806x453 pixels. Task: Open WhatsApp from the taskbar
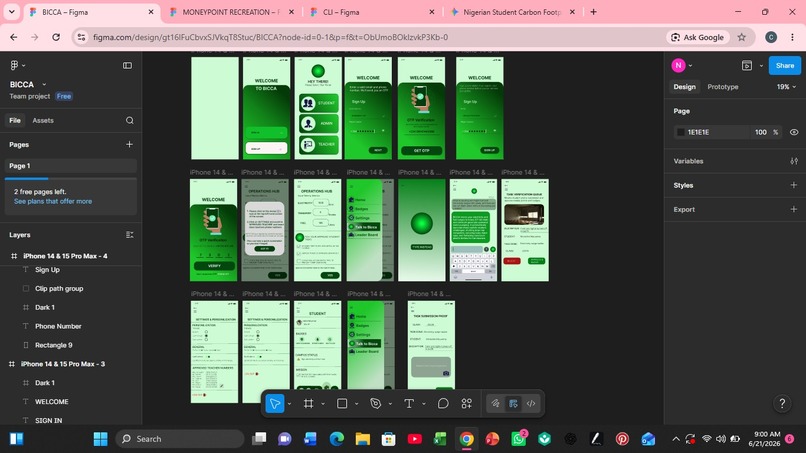[519, 439]
